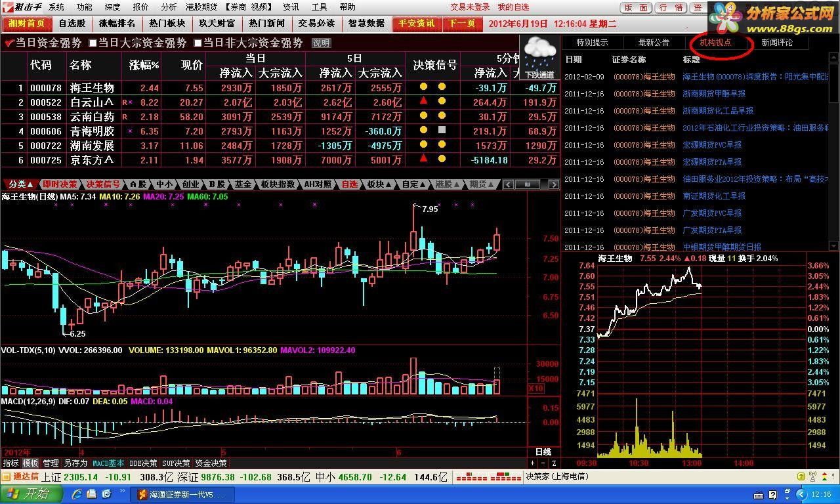Image resolution: width=840 pixels, height=504 pixels.
Task: Click the Z chart button
Action: click(554, 463)
